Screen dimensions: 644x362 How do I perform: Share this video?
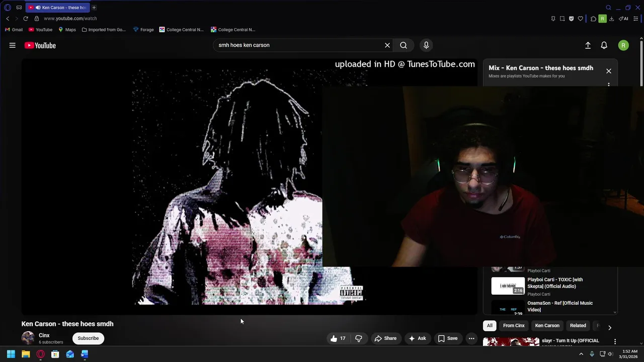click(385, 338)
